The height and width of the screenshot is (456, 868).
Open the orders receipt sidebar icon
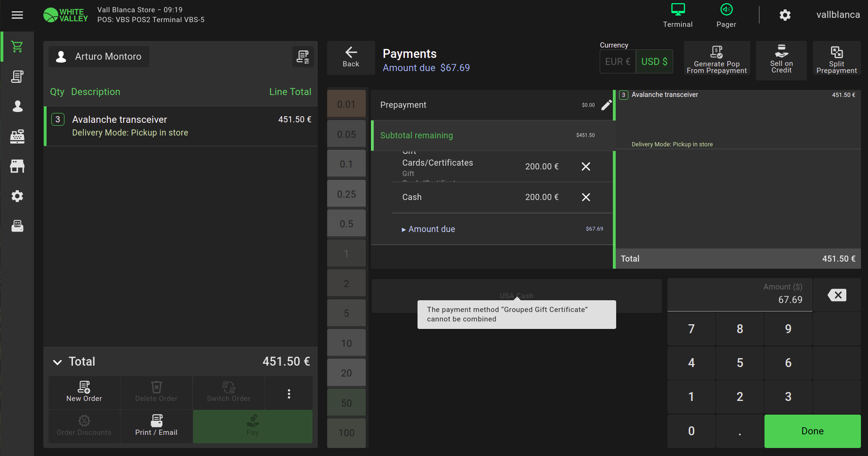[17, 77]
